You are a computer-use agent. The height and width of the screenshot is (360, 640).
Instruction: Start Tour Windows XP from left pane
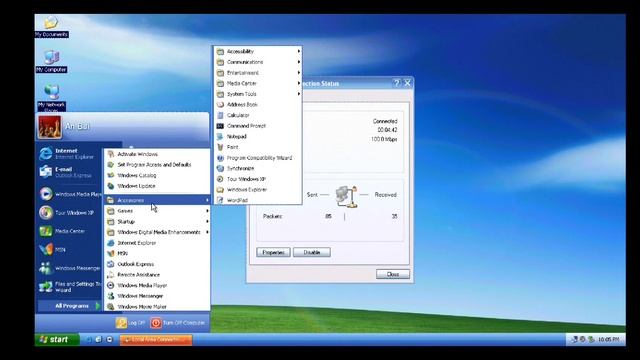(x=69, y=213)
